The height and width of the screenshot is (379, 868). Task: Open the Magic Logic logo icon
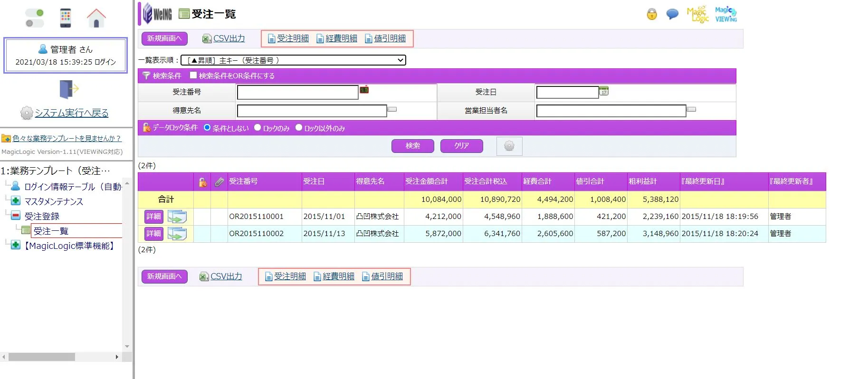click(697, 14)
